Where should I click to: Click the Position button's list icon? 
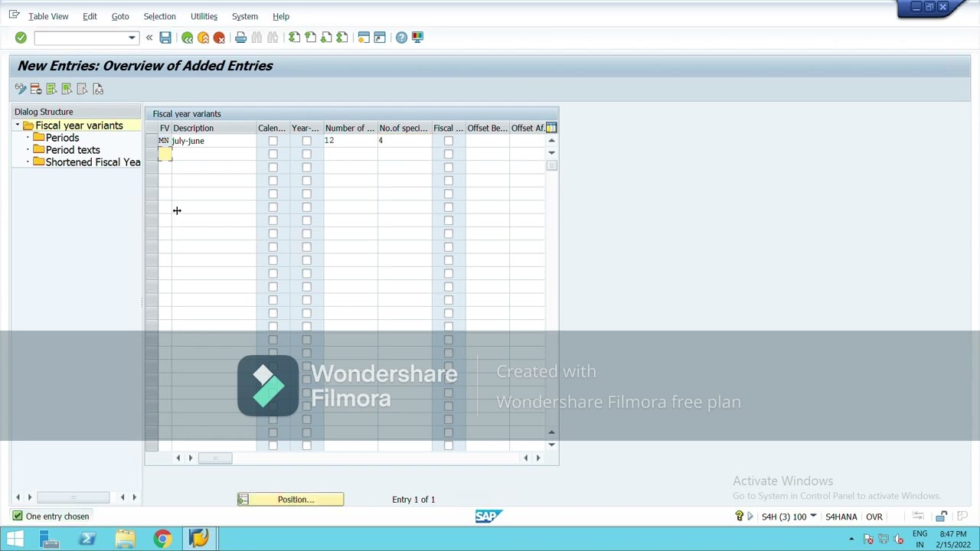pos(243,500)
